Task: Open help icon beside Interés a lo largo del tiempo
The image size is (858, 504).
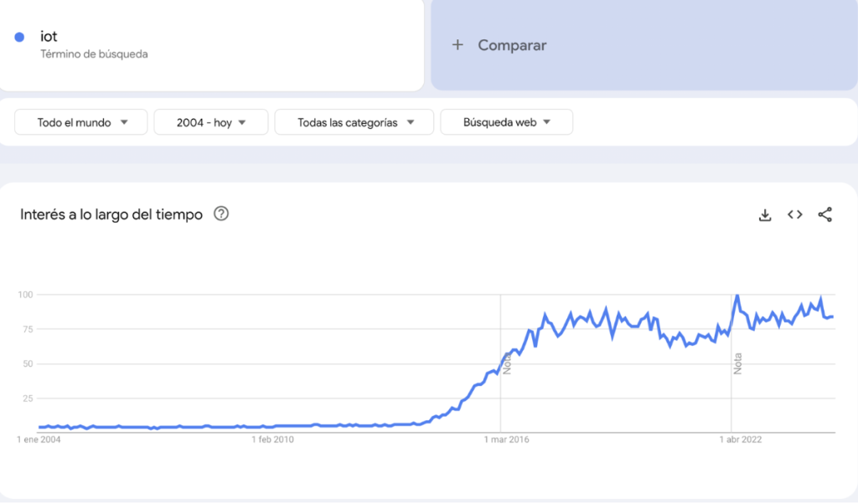Action: (221, 213)
